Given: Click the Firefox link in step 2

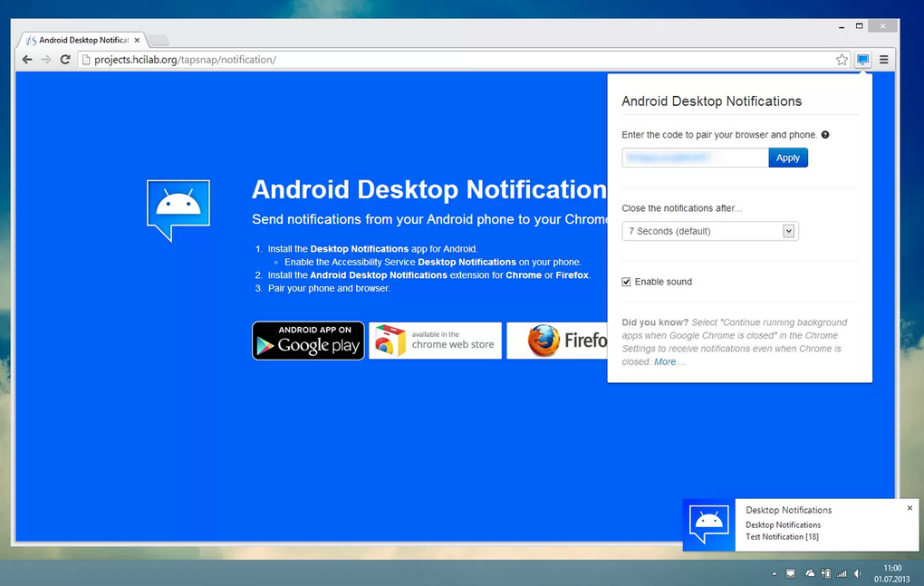Looking at the screenshot, I should click(x=572, y=275).
